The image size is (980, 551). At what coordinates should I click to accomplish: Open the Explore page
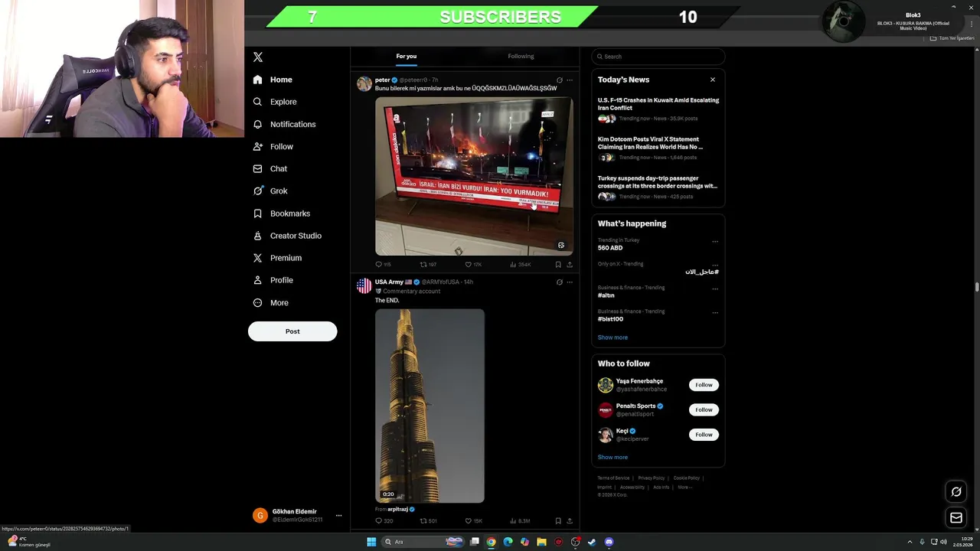pos(275,102)
